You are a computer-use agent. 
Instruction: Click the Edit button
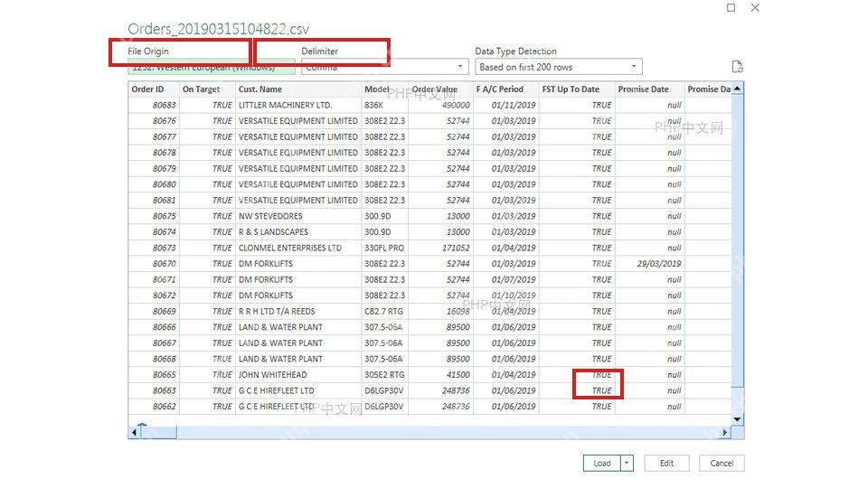[x=666, y=463]
